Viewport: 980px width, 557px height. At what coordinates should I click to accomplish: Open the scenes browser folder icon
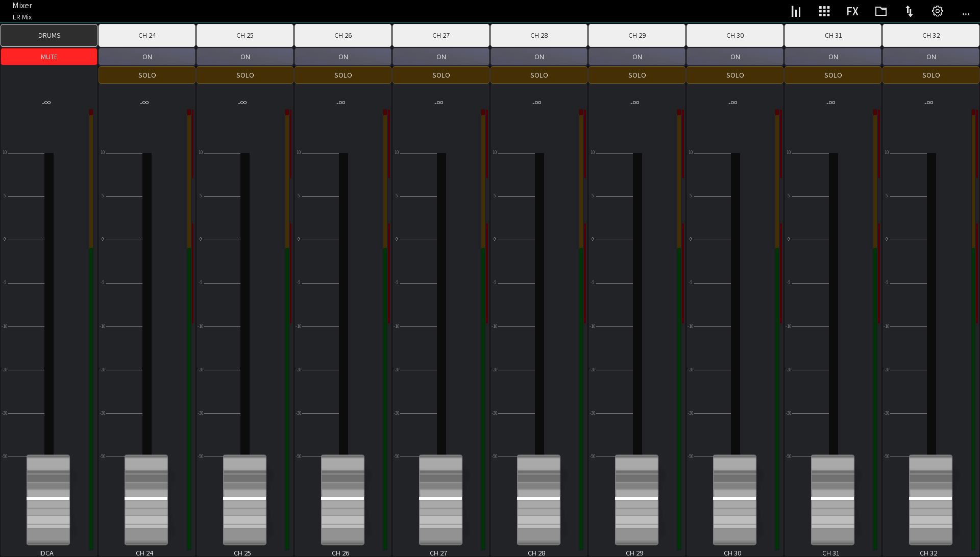(881, 11)
